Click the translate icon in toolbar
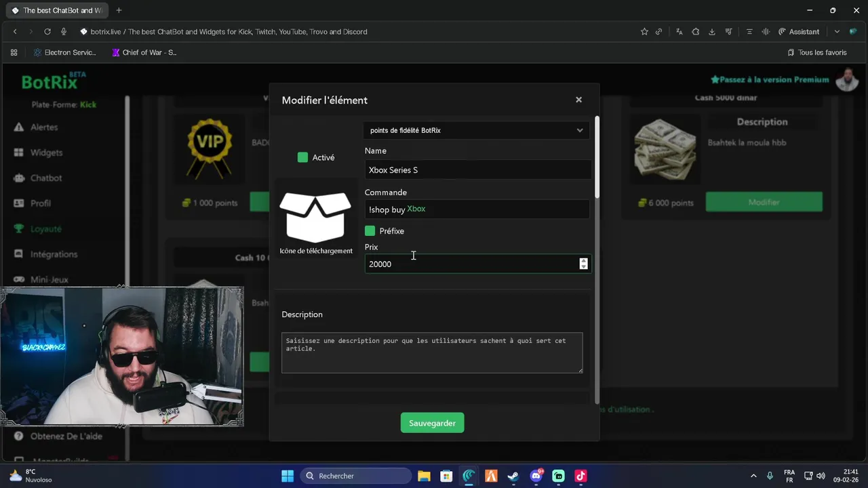Screen dimensions: 868x488 coord(679,32)
